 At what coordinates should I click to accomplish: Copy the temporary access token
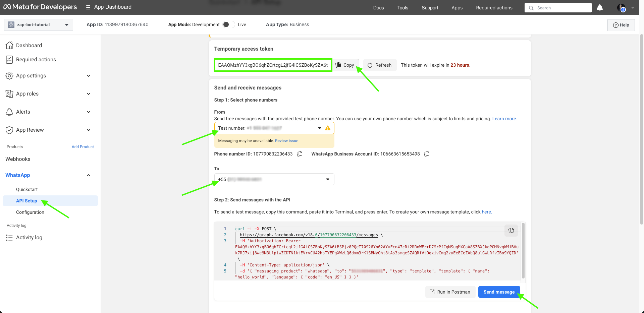coord(345,65)
